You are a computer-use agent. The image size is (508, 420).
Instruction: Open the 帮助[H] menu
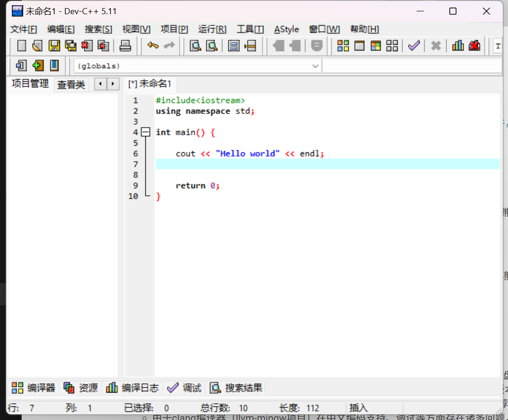tap(365, 29)
